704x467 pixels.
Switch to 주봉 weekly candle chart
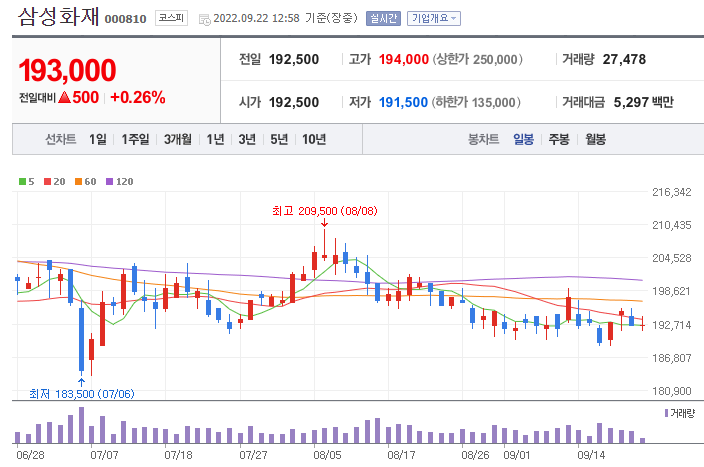pyautogui.click(x=559, y=139)
